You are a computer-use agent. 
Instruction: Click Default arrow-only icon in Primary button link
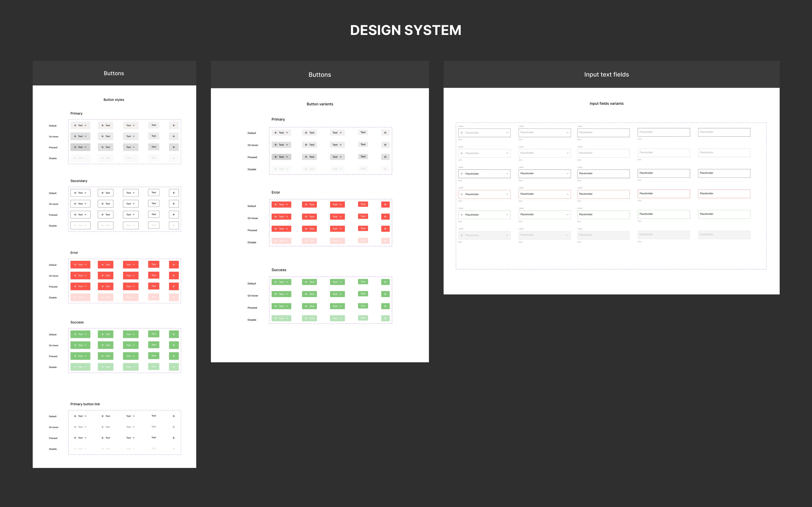tap(174, 416)
